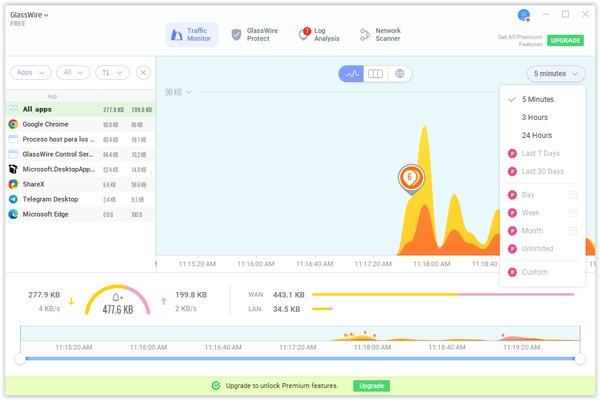Expand the Apps filter dropdown
Image resolution: width=600 pixels, height=400 pixels.
click(x=30, y=73)
